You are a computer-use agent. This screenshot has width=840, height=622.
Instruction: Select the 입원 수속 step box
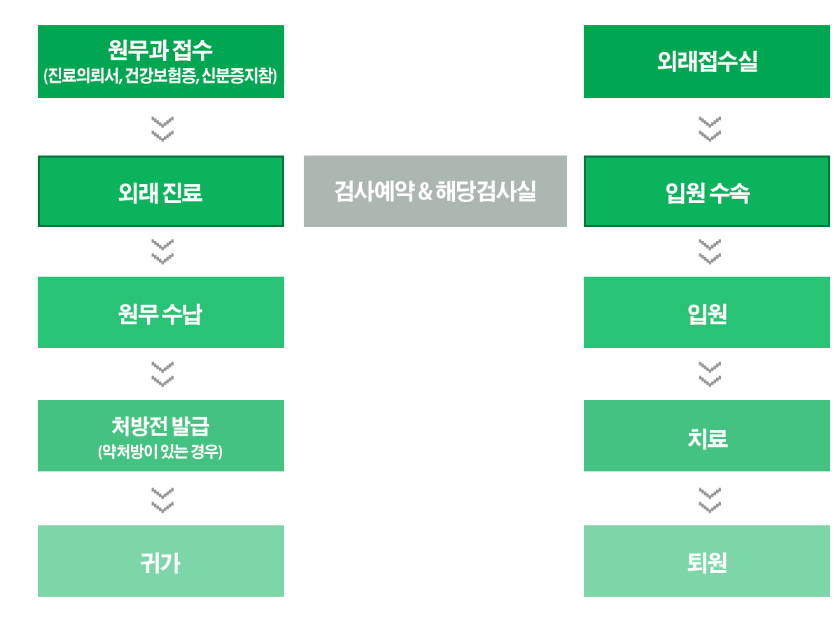tap(707, 191)
